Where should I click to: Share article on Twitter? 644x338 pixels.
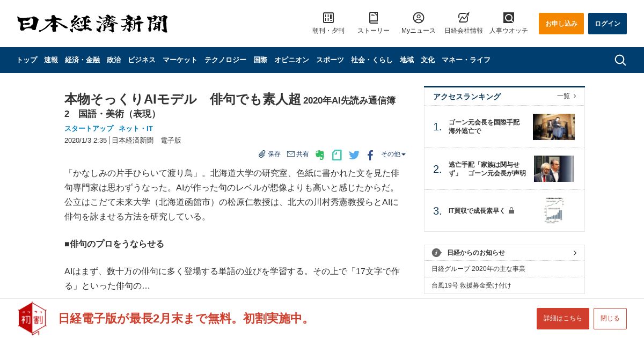[x=354, y=155]
